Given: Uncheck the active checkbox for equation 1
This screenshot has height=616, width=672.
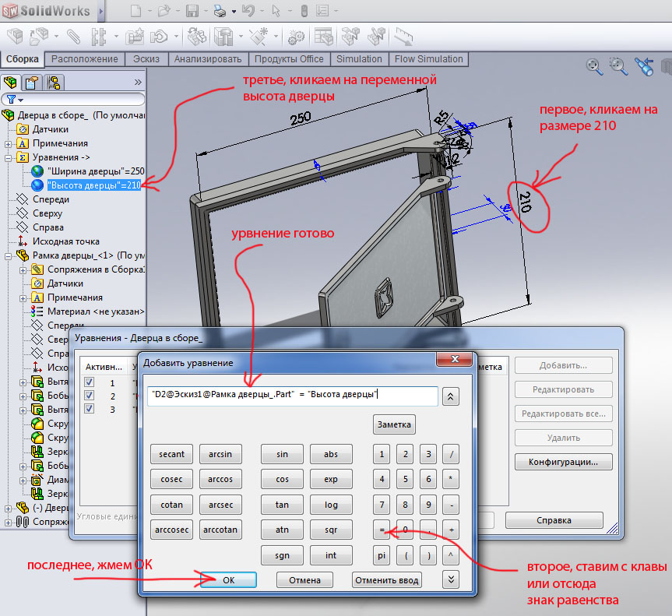Looking at the screenshot, I should (x=89, y=382).
